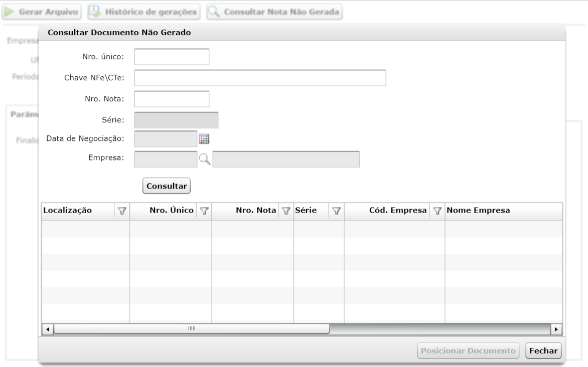Open Histórico de gerações in background toolbar
588x367 pixels.
tap(144, 12)
